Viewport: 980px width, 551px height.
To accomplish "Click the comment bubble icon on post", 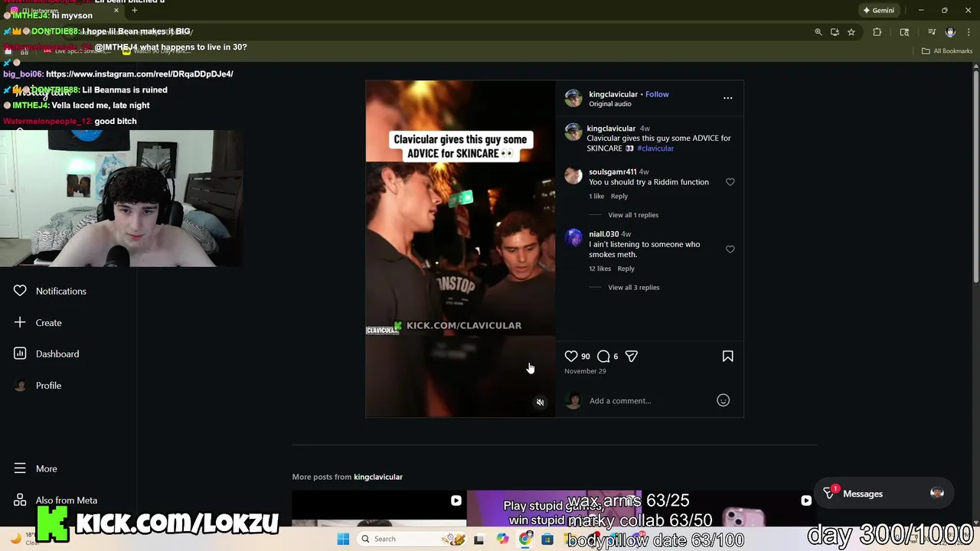I will tap(603, 356).
